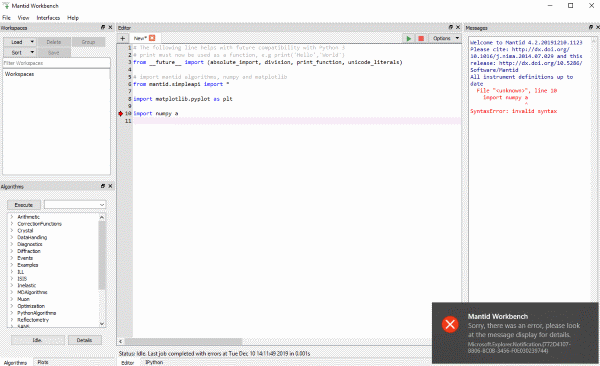Abort the script with the red stop button
Image resolution: width=600 pixels, height=366 pixels.
coord(421,38)
